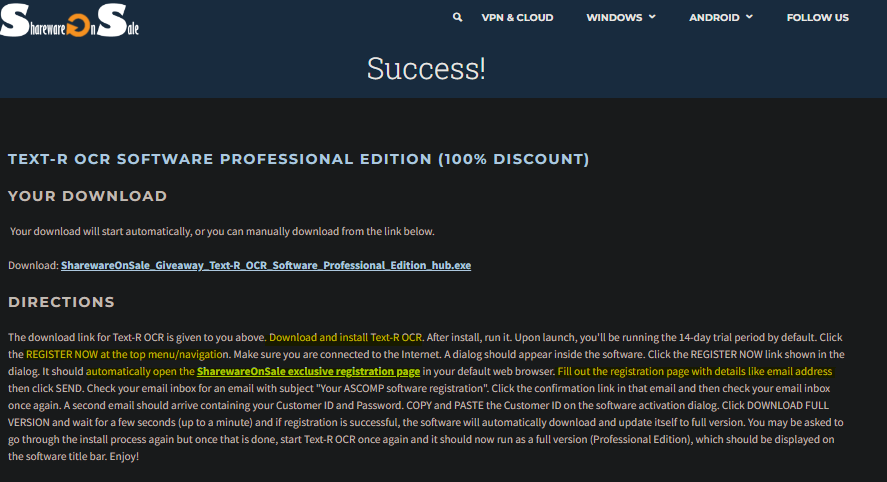This screenshot has width=887, height=482.
Task: Click the YOUR DOWNLOAD heading
Action: click(88, 196)
